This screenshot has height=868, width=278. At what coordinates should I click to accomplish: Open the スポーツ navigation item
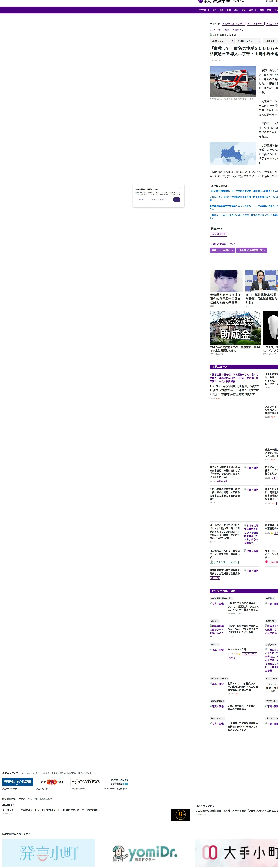tap(253, 10)
